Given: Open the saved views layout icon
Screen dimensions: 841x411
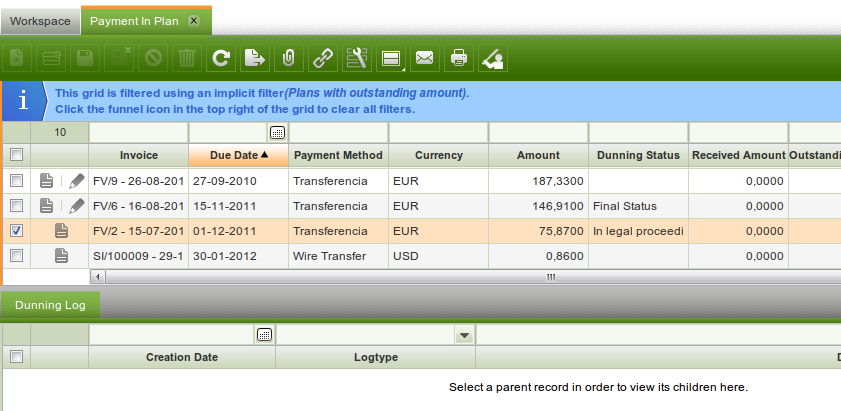Looking at the screenshot, I should click(390, 58).
